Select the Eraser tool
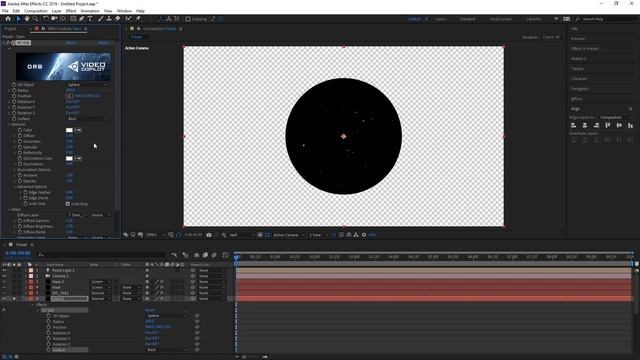The height and width of the screenshot is (360, 640). (118, 19)
